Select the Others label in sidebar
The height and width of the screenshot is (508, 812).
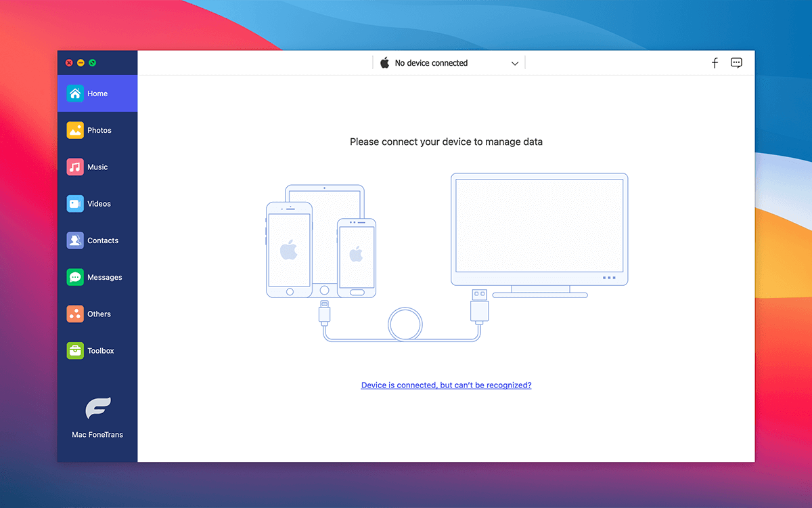(99, 314)
